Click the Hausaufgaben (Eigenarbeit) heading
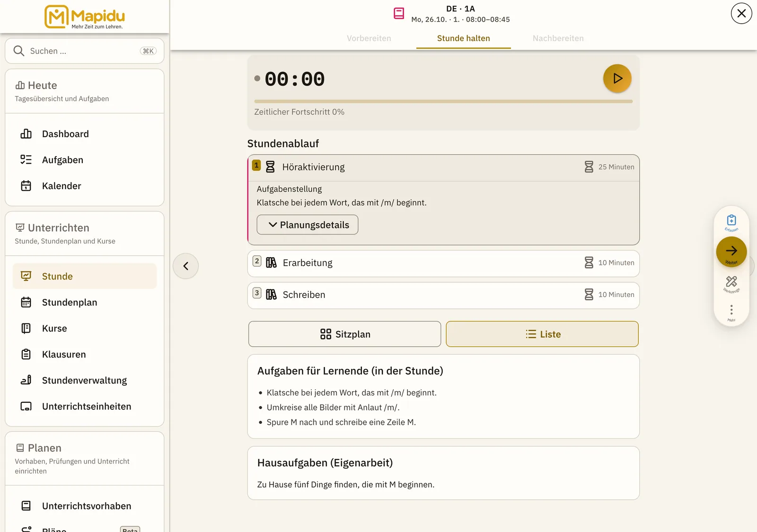 [x=325, y=462]
